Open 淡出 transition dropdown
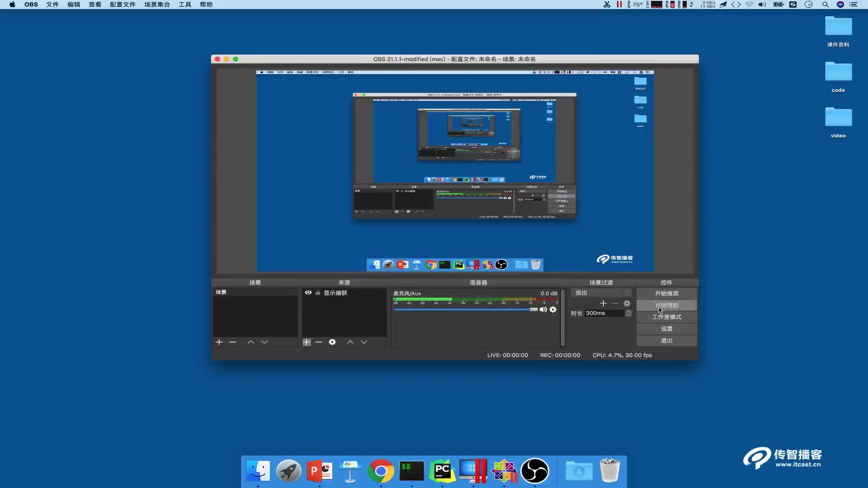868x488 pixels. 601,293
